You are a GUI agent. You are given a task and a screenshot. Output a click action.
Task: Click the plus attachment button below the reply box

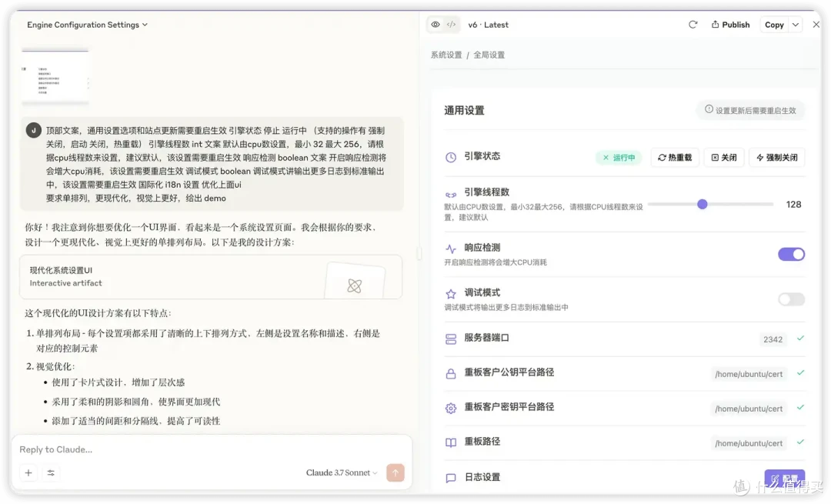(28, 472)
